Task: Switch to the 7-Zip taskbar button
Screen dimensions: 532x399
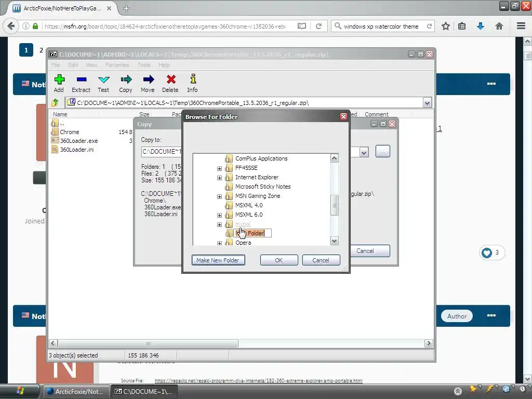Action: click(x=143, y=391)
